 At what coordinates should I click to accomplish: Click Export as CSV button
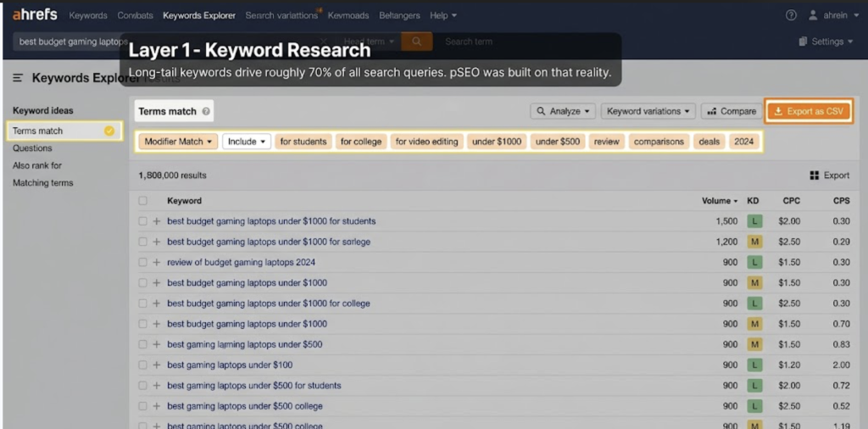pos(809,111)
